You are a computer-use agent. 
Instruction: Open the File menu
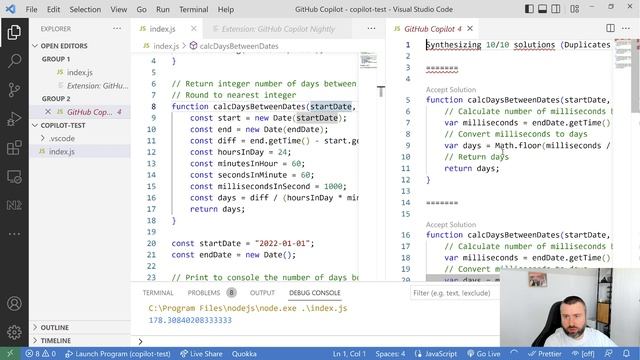pos(31,9)
